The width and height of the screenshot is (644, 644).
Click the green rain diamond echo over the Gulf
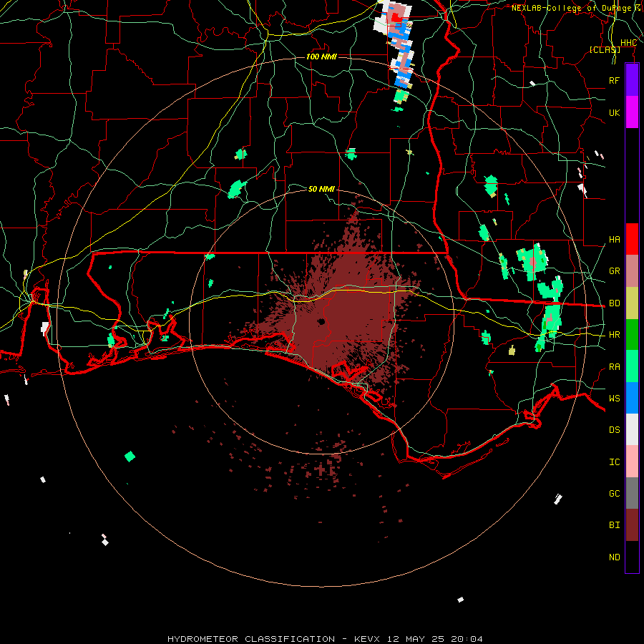[130, 457]
